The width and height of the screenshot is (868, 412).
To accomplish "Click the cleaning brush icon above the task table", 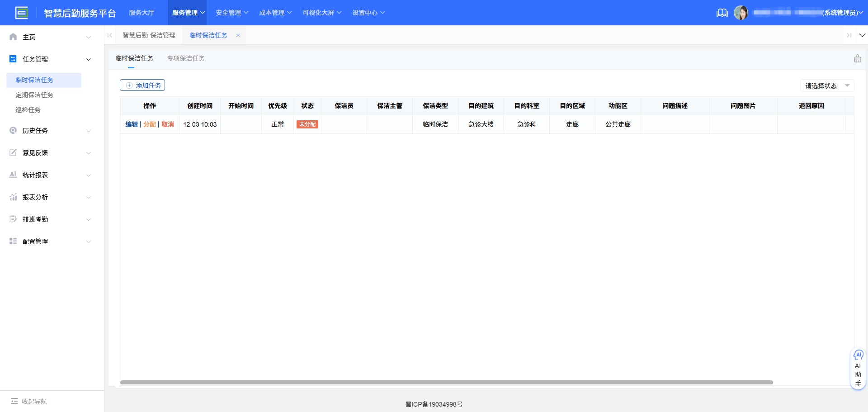I will (857, 58).
